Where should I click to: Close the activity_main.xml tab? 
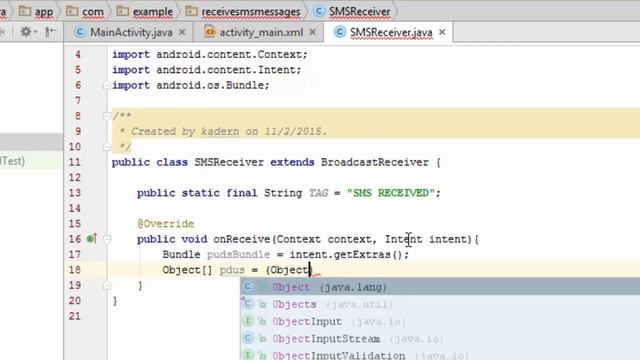(x=313, y=32)
